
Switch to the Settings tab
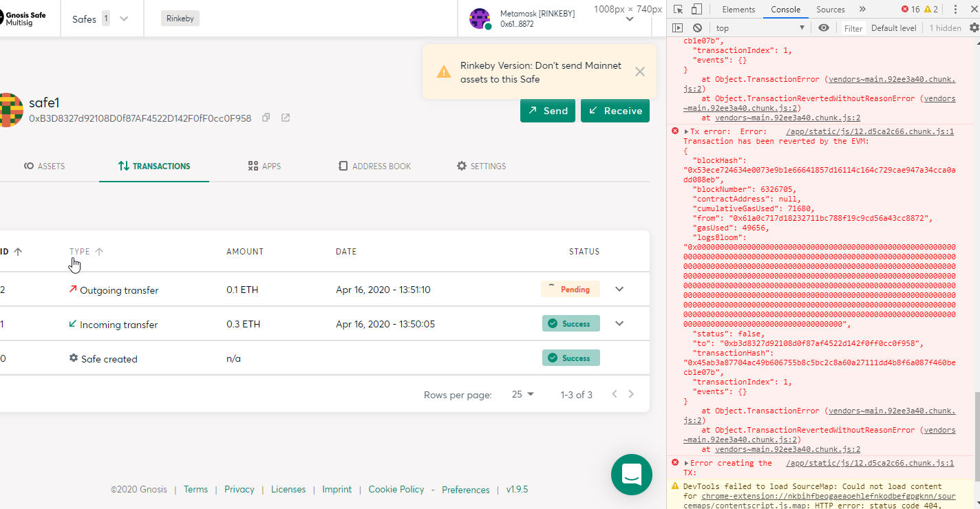click(482, 166)
